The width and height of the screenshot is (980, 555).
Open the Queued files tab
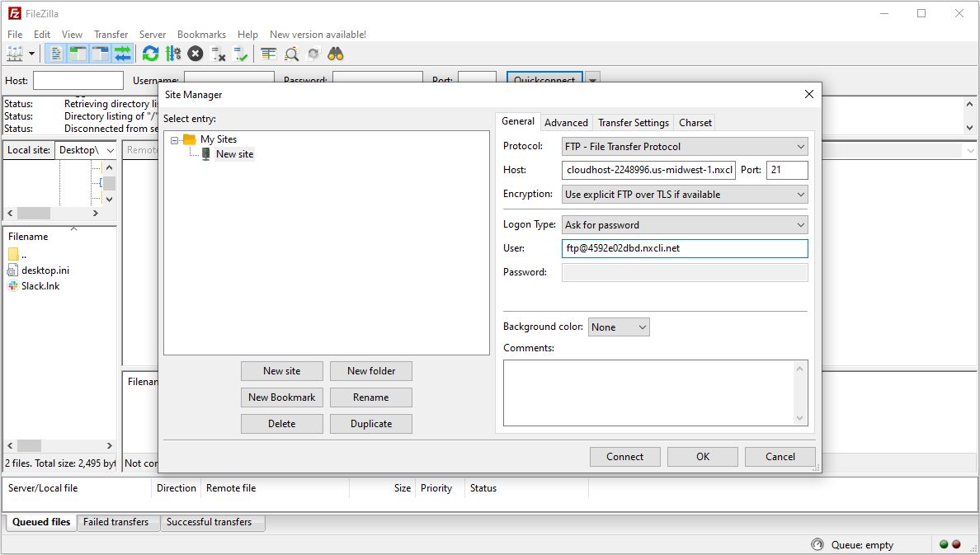pyautogui.click(x=41, y=522)
